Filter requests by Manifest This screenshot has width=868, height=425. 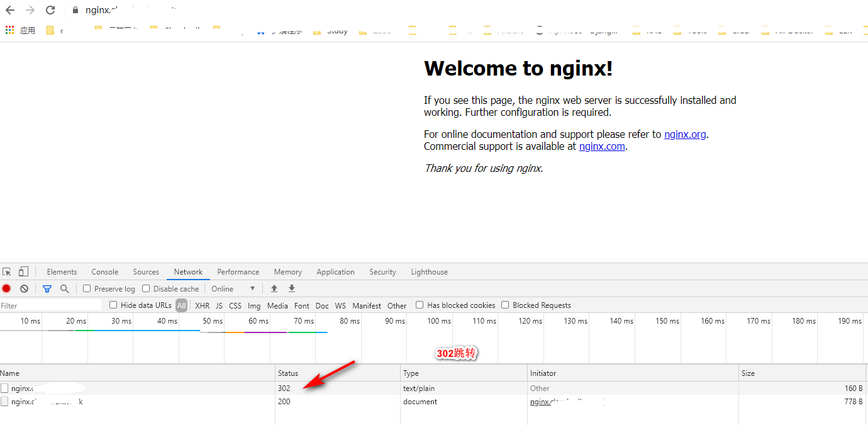367,305
